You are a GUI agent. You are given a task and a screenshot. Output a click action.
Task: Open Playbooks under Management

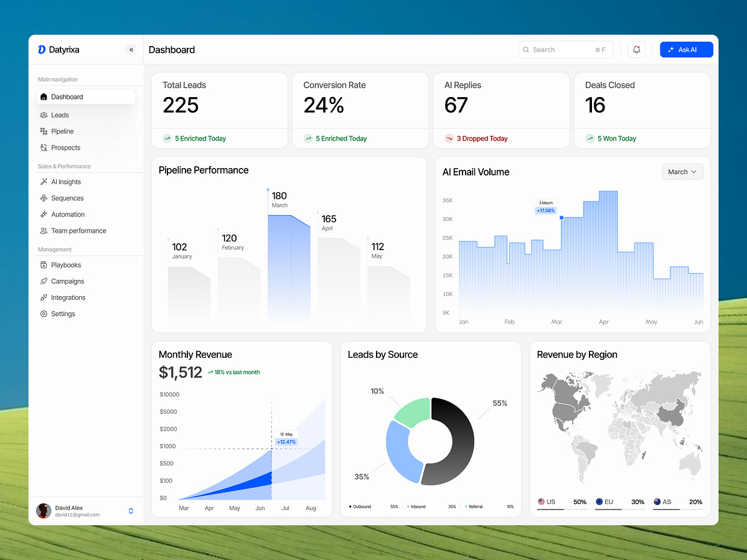(x=86, y=265)
